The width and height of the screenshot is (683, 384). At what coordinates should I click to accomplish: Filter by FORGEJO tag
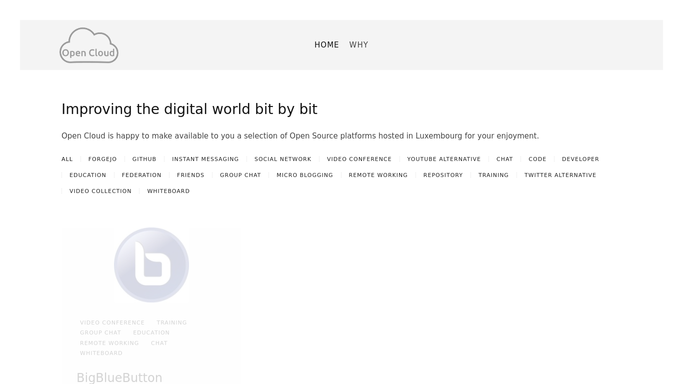(x=102, y=159)
